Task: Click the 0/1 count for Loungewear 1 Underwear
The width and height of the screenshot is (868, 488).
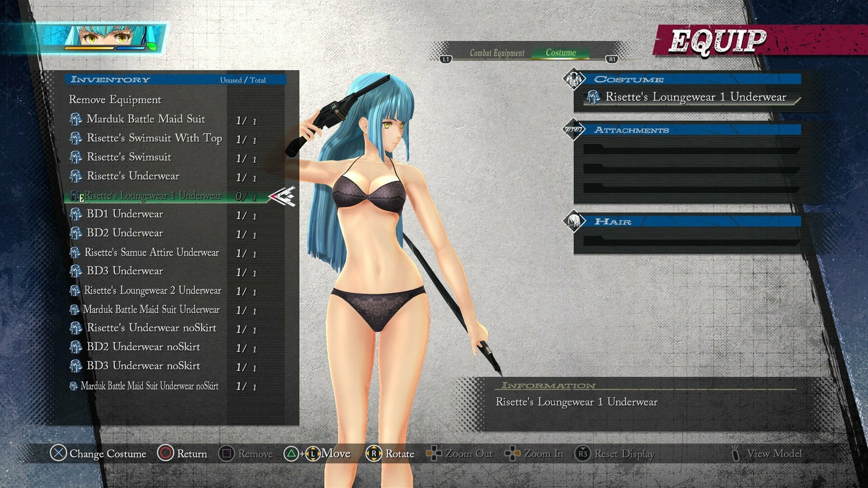Action: coord(245,197)
